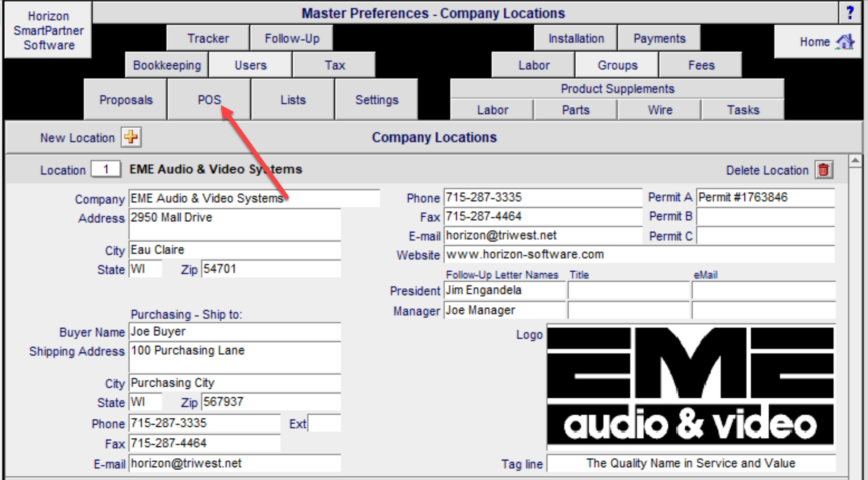Open the Installation tab

click(x=576, y=38)
